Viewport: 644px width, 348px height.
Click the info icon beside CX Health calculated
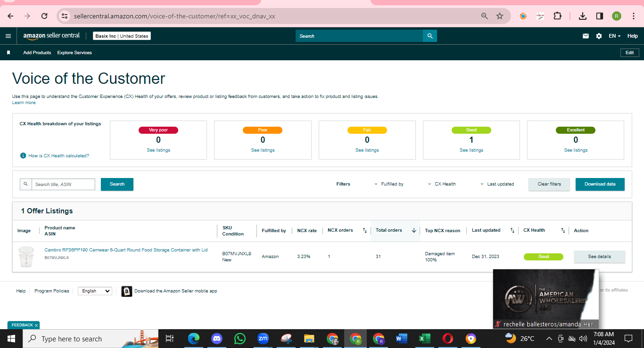(23, 155)
